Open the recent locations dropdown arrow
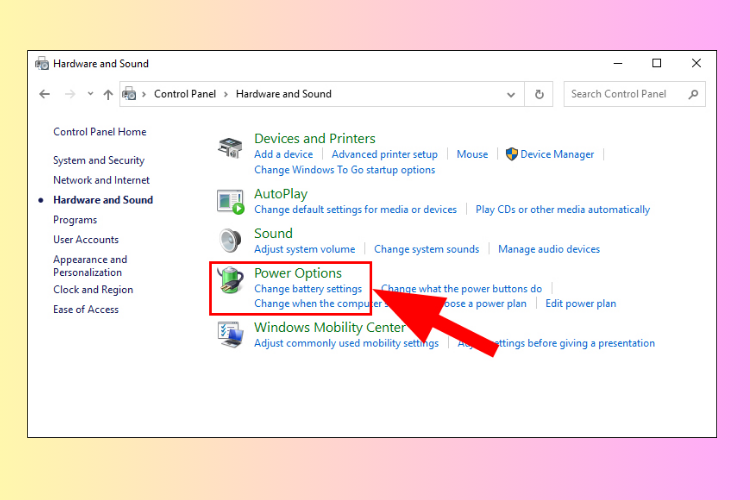The height and width of the screenshot is (500, 750). pyautogui.click(x=90, y=94)
